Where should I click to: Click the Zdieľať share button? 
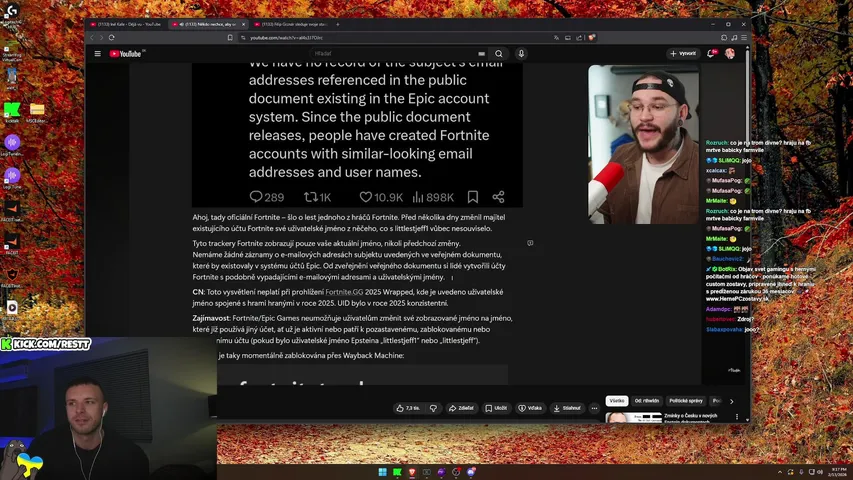pyautogui.click(x=461, y=408)
